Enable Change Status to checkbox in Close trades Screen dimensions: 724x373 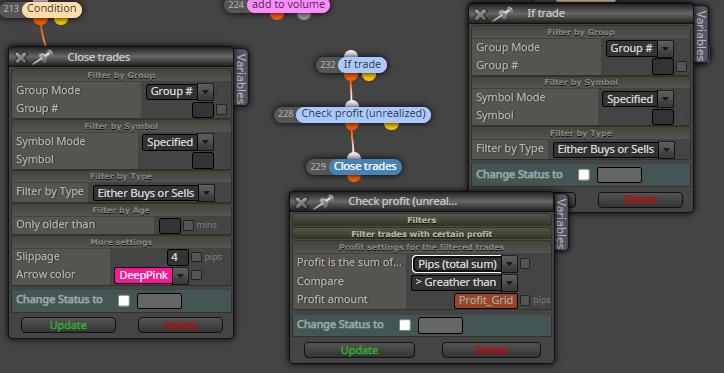point(124,301)
